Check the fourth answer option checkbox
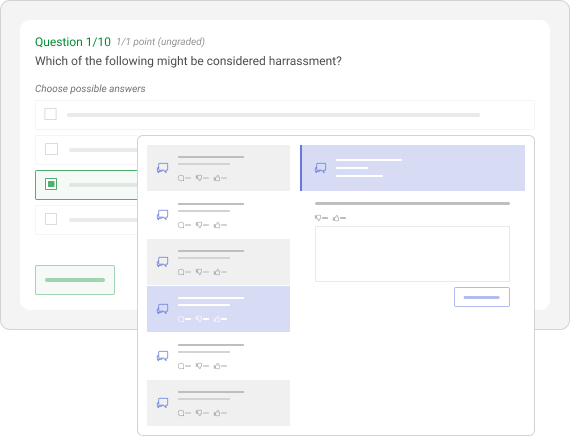The height and width of the screenshot is (436, 570). point(51,219)
